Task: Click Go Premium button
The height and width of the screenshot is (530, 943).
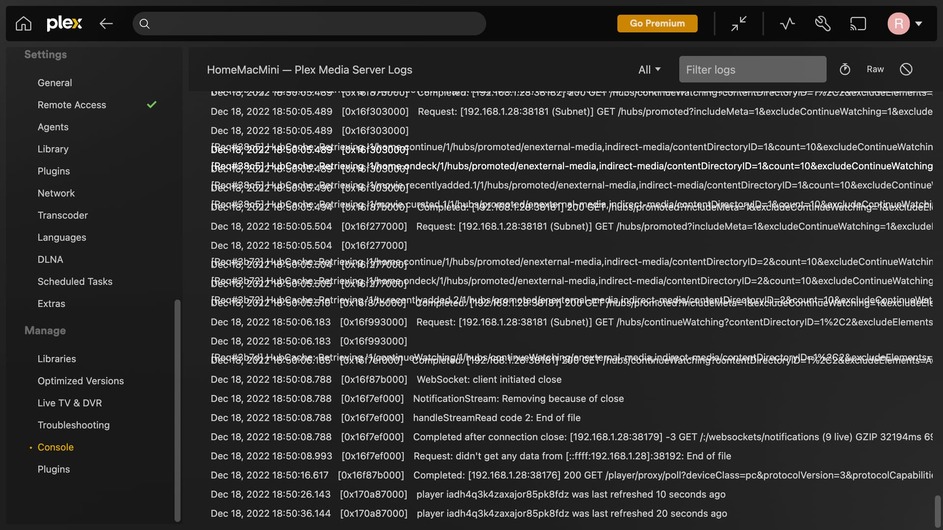Action: (x=657, y=23)
